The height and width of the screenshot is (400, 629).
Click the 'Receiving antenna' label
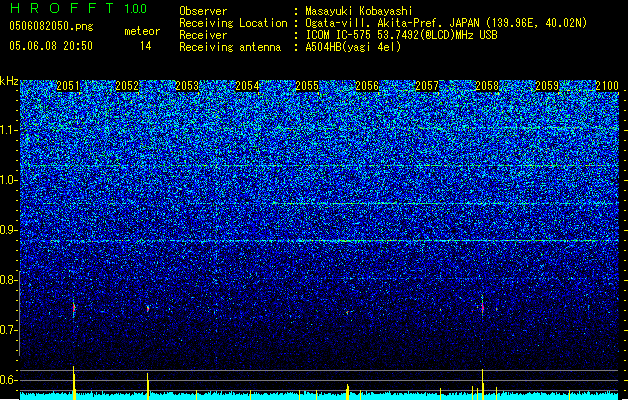point(230,47)
